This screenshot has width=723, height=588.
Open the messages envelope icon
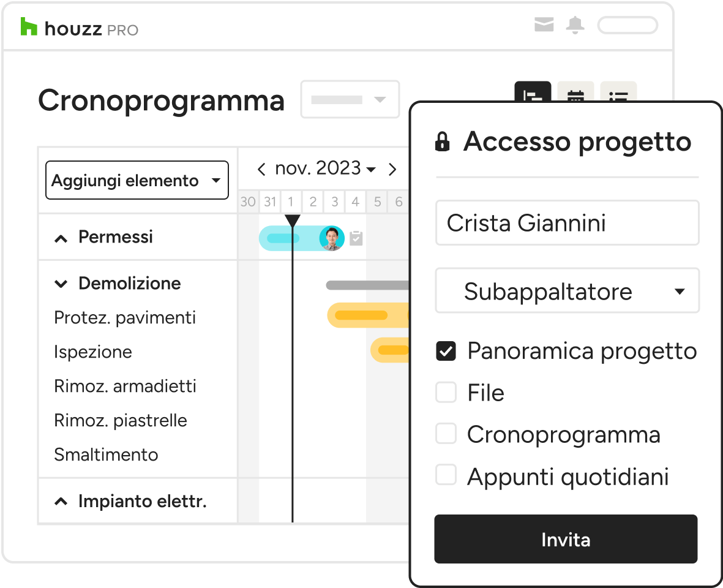(x=544, y=24)
